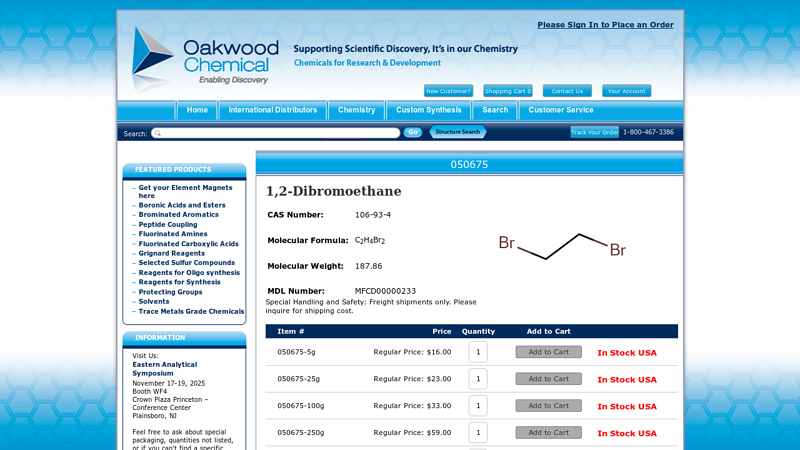Click the 1,2-Dibromoethane structure image
Screen dimensions: 800x450
click(x=562, y=246)
